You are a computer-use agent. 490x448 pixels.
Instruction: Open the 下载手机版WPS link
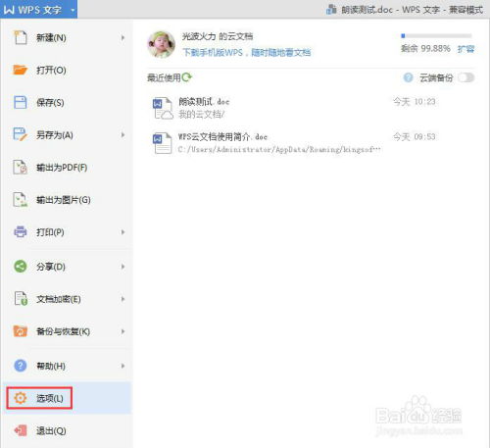point(247,52)
